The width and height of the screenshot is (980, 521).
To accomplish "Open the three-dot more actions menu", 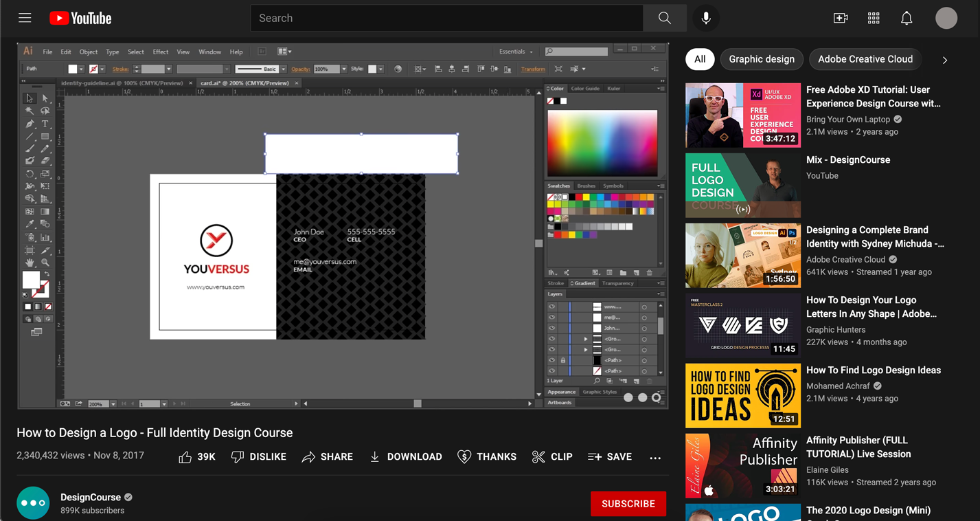I will coord(655,458).
